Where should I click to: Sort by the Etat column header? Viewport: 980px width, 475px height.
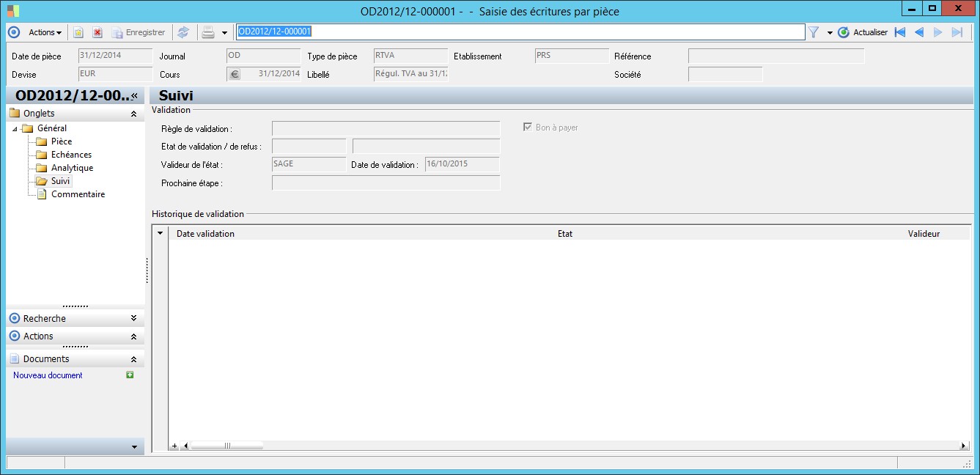[565, 234]
